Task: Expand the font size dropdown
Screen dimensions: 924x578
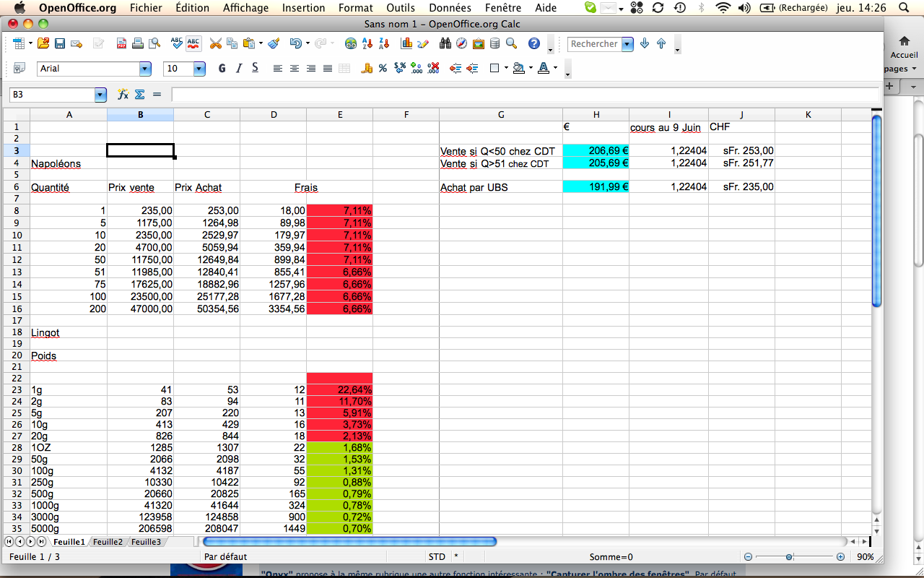Action: click(x=199, y=69)
